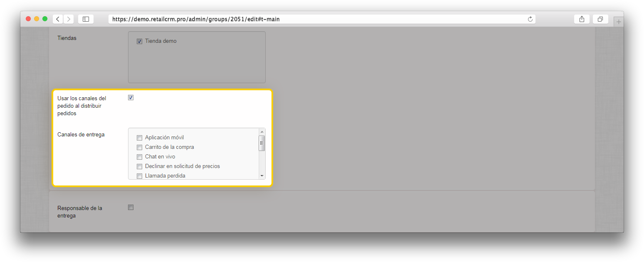Image resolution: width=644 pixels, height=262 pixels.
Task: Click the Chat en vivo label text
Action: [x=160, y=157]
